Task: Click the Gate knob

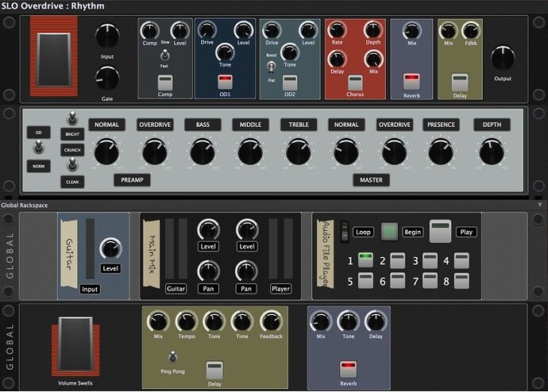Action: click(x=107, y=79)
